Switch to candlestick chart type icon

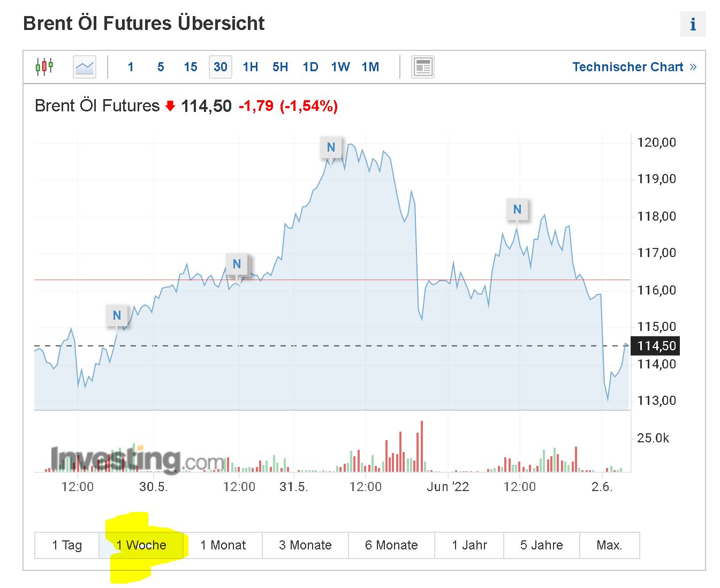[44, 67]
